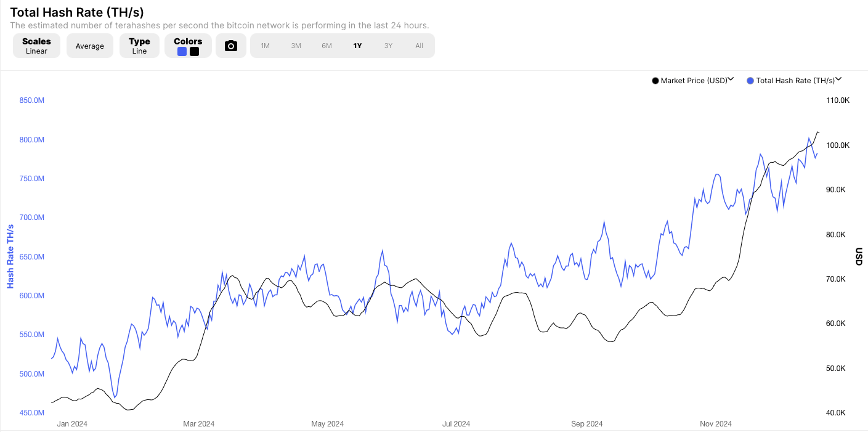The image size is (868, 432).
Task: Click the black Market Price legend dot
Action: click(655, 81)
